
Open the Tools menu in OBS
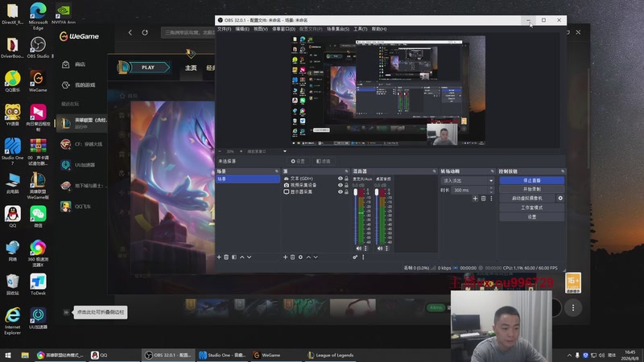(360, 29)
